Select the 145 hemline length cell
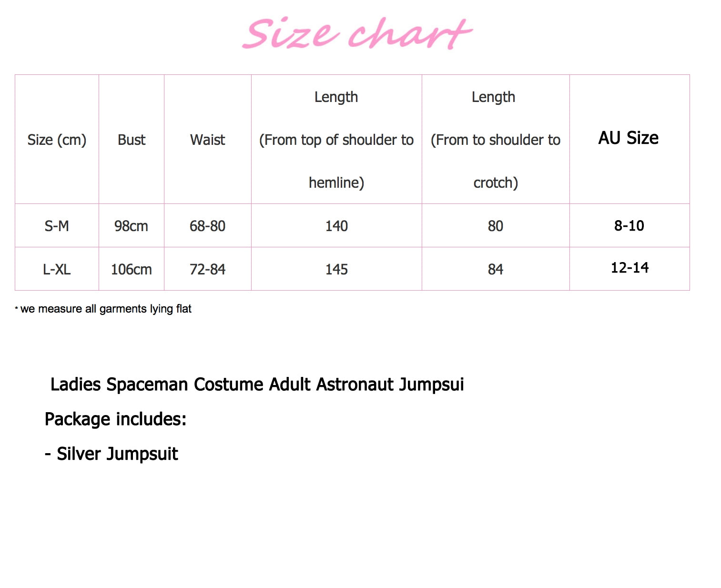721x588 pixels. (x=336, y=269)
